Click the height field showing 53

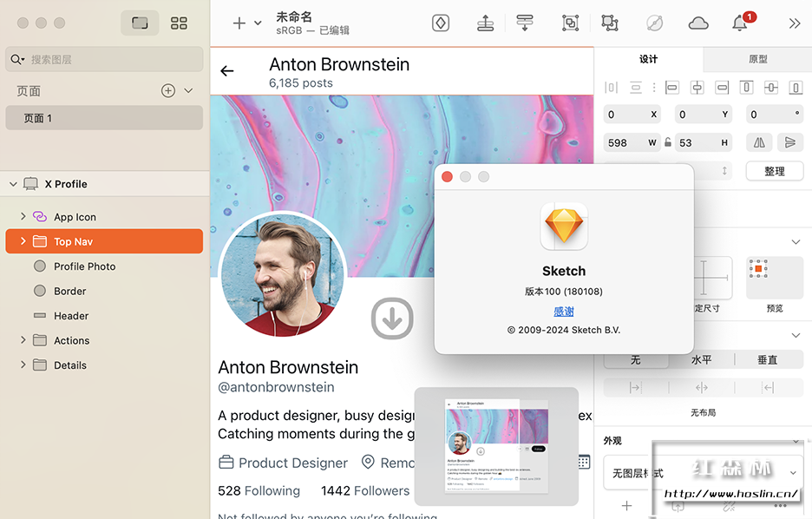(x=704, y=142)
